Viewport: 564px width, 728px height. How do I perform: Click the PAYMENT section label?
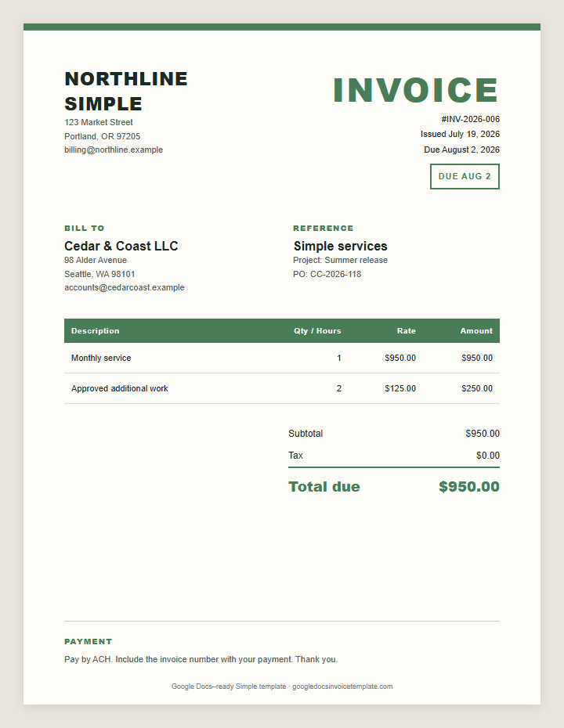[89, 642]
